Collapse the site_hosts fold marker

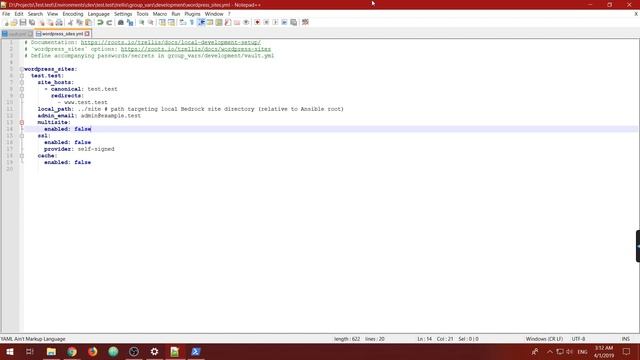[22, 82]
